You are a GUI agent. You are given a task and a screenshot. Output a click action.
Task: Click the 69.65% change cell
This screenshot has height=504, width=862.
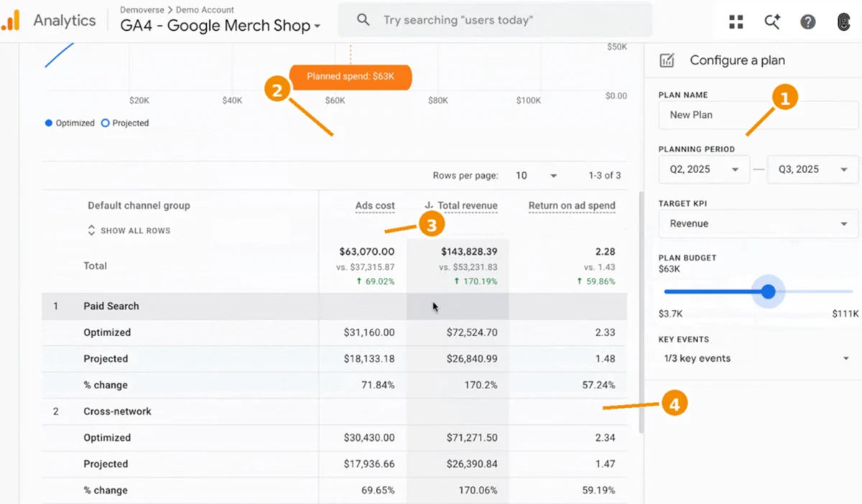coord(378,490)
